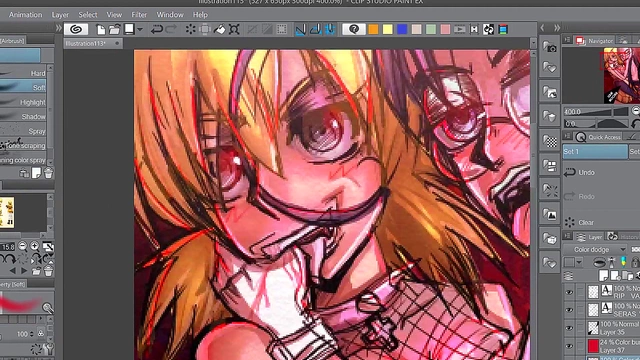Pick the light green swatch in command bar
640x360 pixels.
click(x=431, y=29)
